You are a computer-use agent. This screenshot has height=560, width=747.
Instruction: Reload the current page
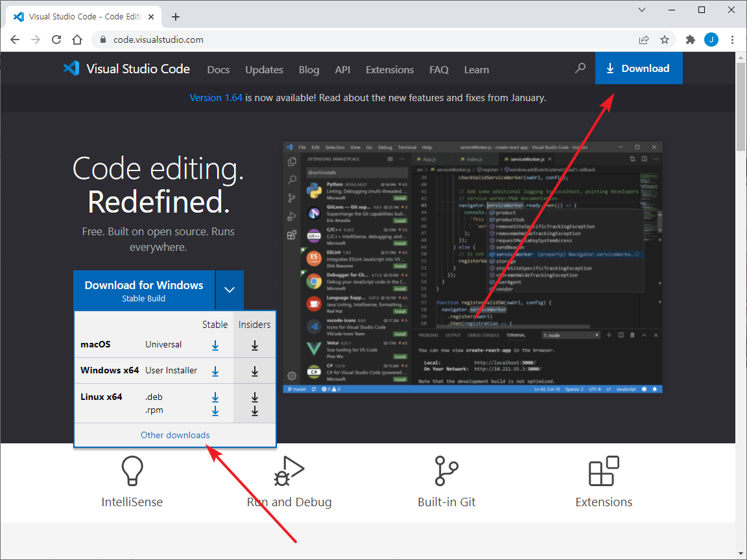tap(56, 40)
